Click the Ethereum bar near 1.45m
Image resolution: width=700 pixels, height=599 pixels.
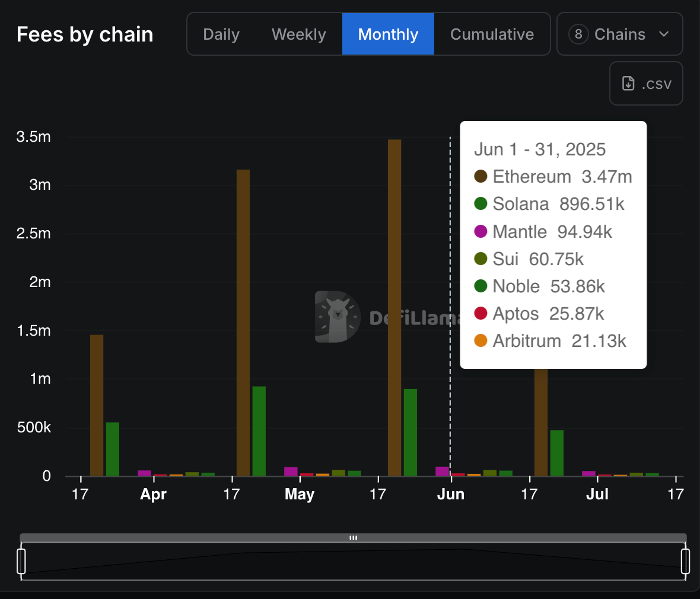(x=97, y=405)
